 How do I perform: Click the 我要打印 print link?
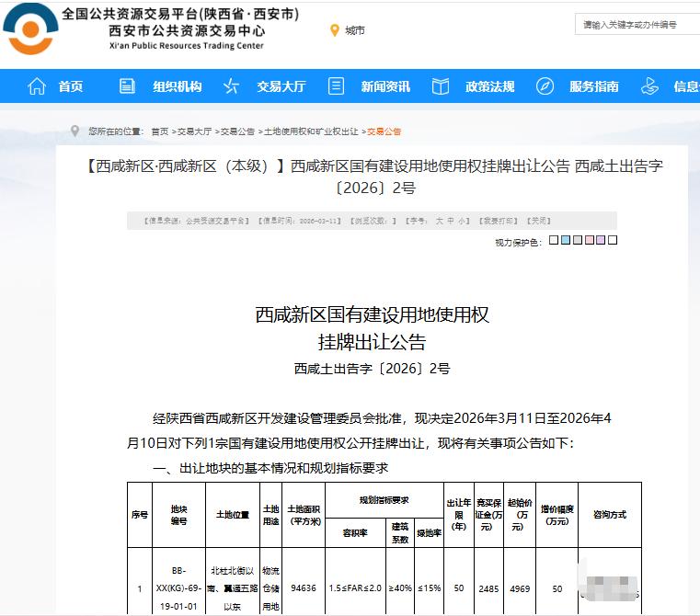click(x=499, y=221)
